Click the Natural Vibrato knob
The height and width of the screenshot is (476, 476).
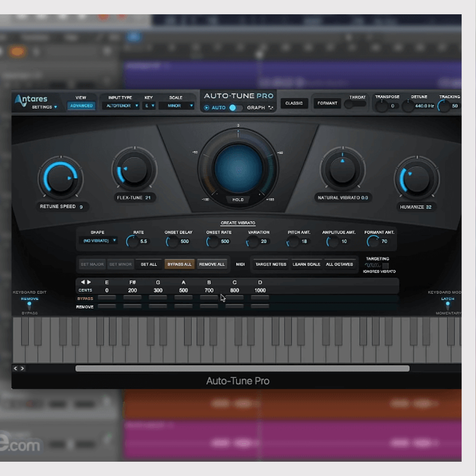coord(342,170)
